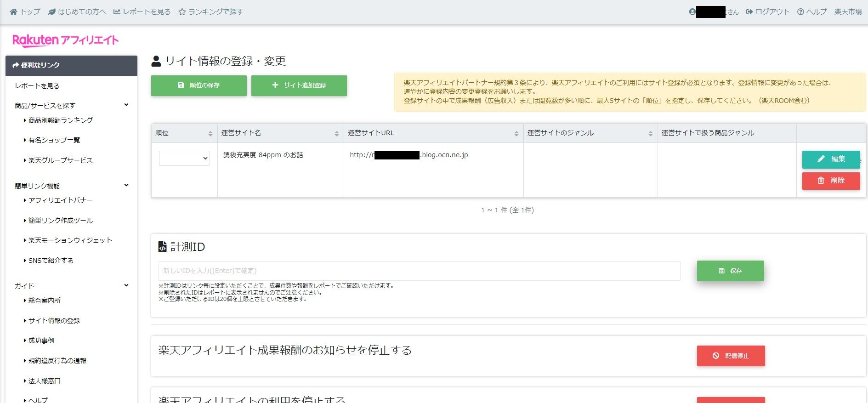Click the 計測ID input field
The height and width of the screenshot is (403, 868).
[420, 271]
